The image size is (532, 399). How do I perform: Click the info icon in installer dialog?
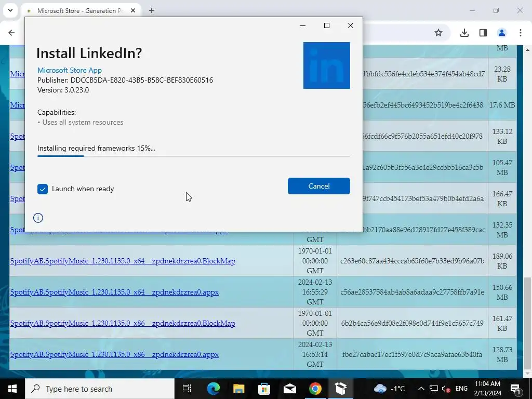tap(38, 218)
